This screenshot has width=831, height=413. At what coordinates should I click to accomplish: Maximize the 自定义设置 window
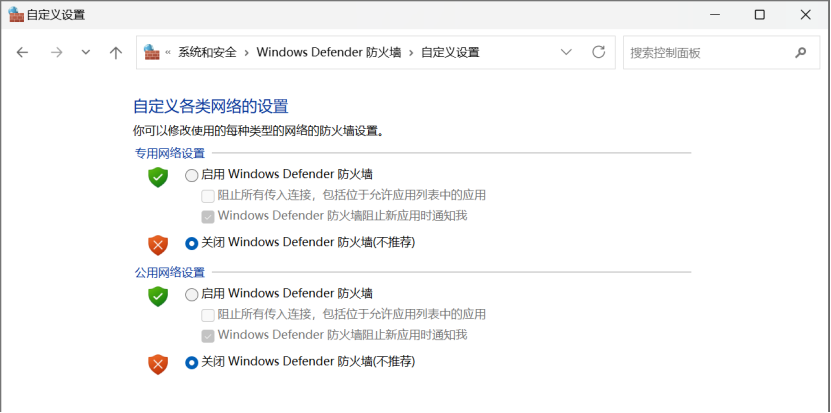coord(759,15)
